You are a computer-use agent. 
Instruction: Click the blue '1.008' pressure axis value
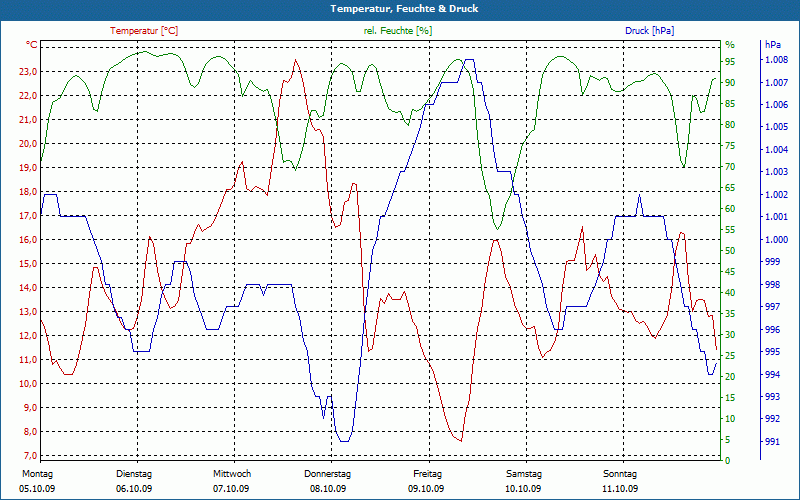tap(776, 60)
